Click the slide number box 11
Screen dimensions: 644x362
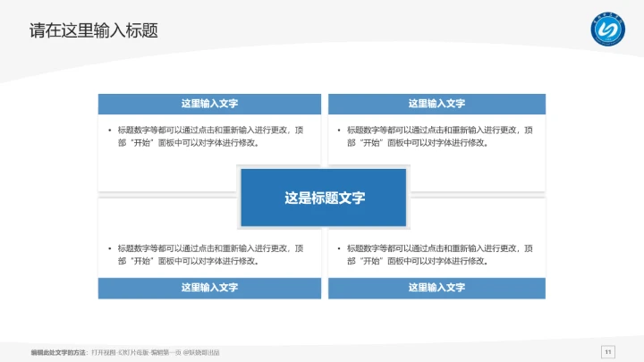coord(608,352)
